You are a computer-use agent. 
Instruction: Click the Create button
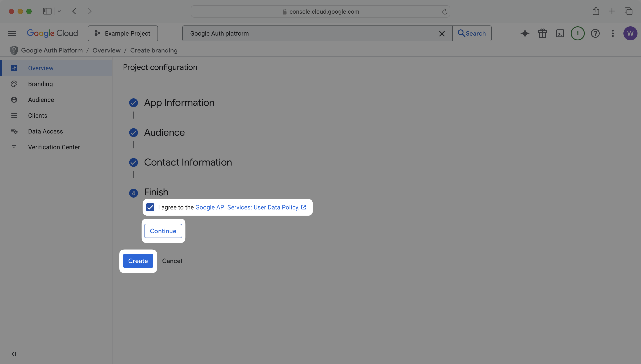click(138, 261)
